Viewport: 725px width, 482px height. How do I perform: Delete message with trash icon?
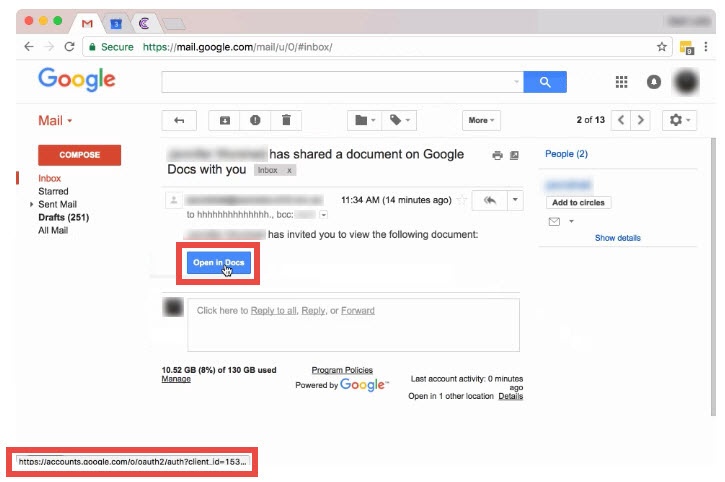286,120
